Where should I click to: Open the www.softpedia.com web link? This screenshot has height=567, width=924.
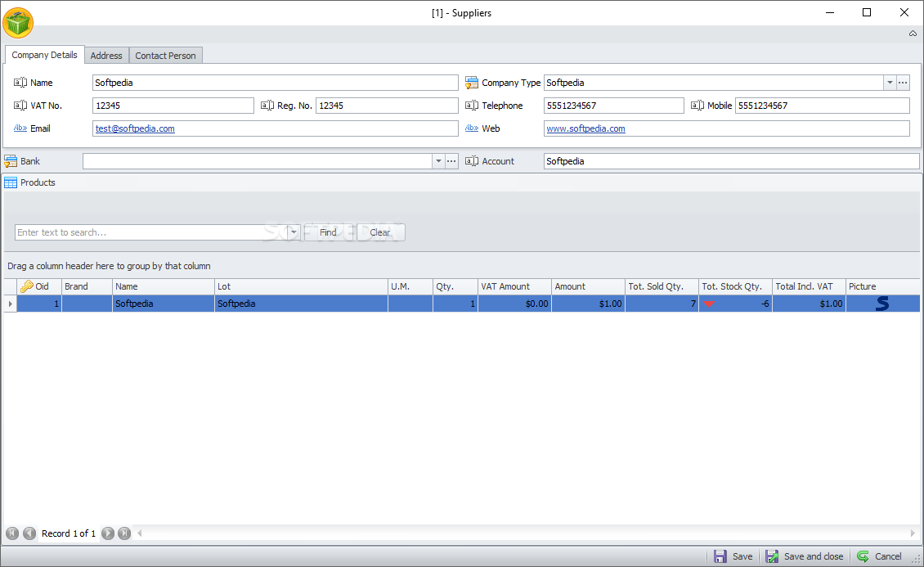(x=585, y=128)
